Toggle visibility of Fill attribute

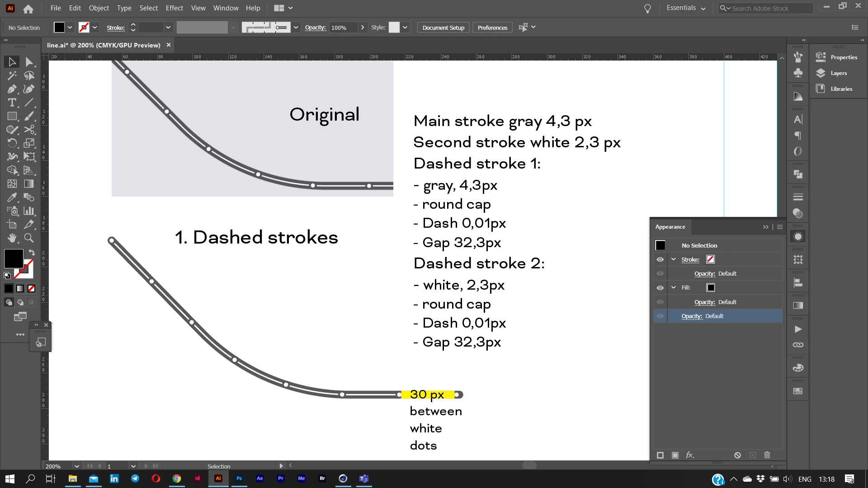click(x=660, y=288)
